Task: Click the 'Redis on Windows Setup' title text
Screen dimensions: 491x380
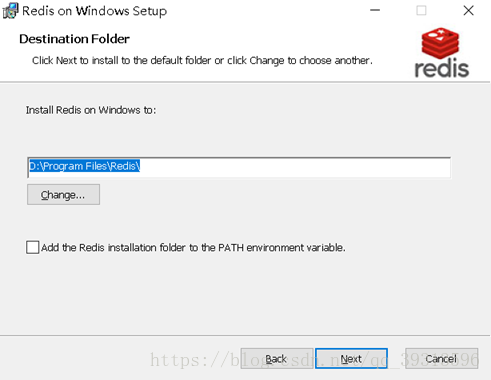Action: pyautogui.click(x=95, y=11)
